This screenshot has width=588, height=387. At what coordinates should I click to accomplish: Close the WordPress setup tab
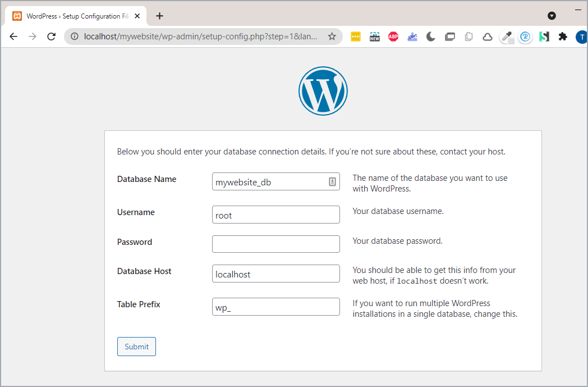point(137,16)
